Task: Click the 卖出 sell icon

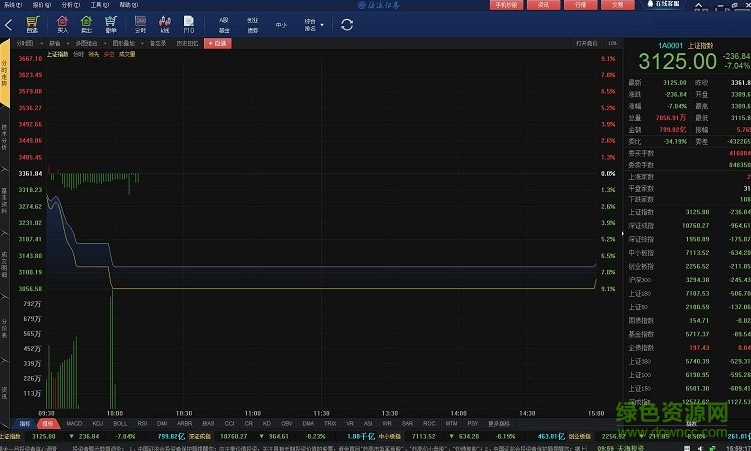Action: (x=86, y=23)
